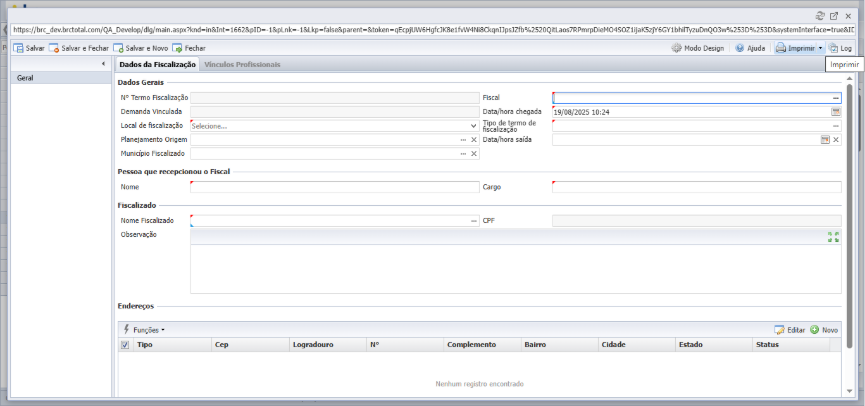This screenshot has width=865, height=406.
Task: Click the Nome input field
Action: pos(335,187)
